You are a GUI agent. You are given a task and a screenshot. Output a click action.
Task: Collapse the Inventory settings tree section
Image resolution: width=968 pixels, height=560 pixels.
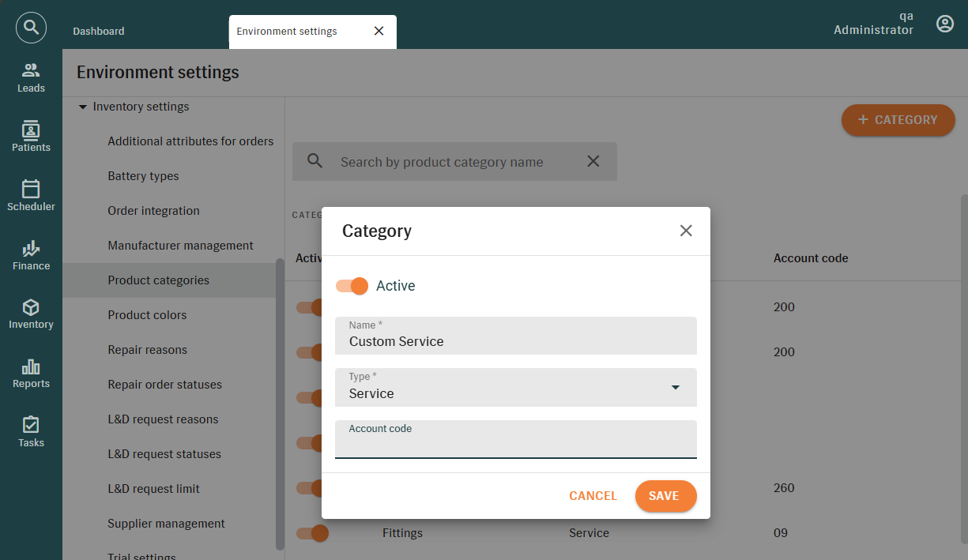(83, 107)
